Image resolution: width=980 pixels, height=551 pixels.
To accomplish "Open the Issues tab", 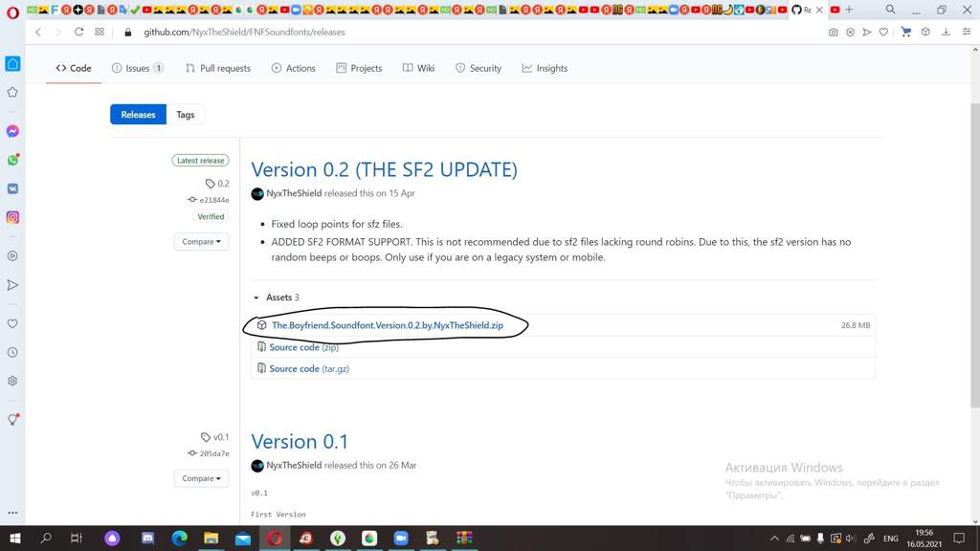I will point(138,68).
